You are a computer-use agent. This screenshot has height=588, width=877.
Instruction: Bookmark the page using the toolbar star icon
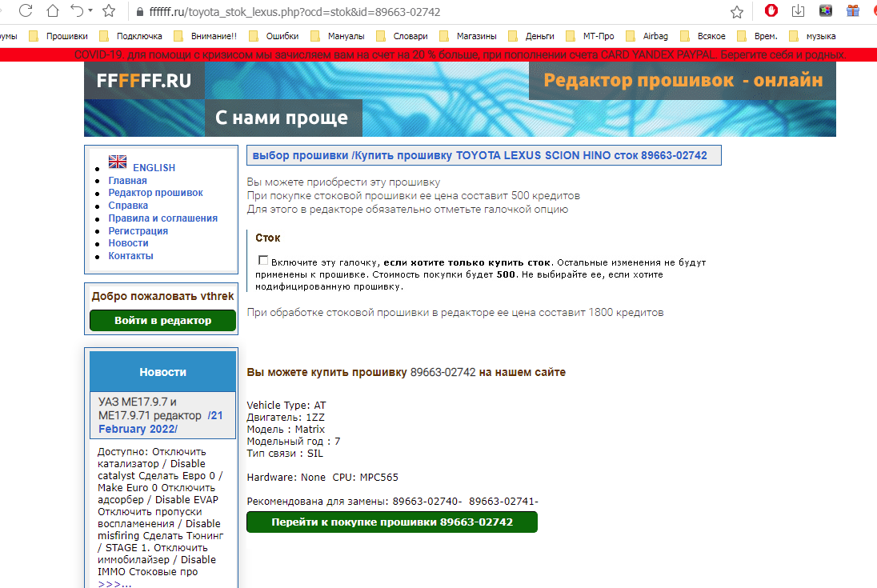(x=109, y=11)
